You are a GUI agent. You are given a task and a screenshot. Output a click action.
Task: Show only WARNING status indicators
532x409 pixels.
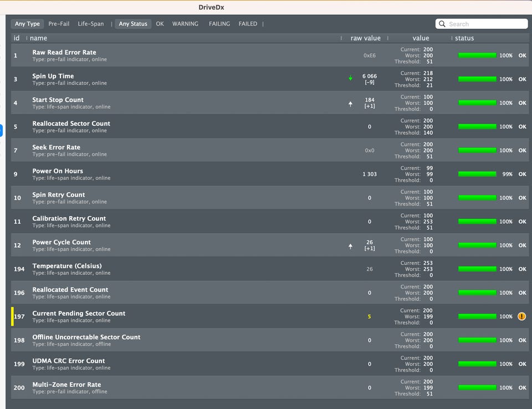point(185,24)
